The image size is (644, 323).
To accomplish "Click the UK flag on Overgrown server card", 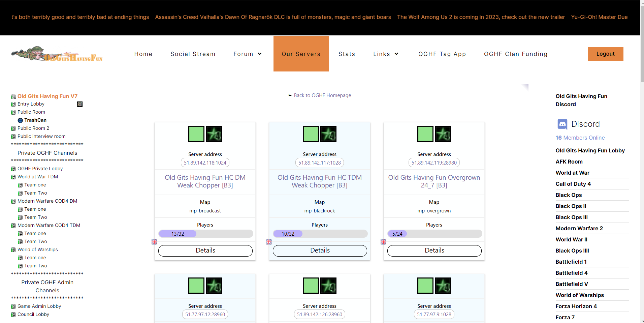I will 383,242.
